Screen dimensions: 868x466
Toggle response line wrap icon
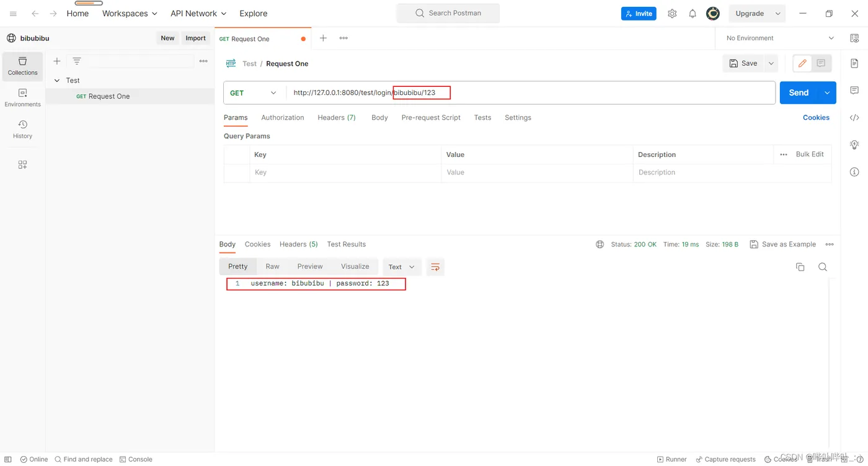[x=435, y=267]
